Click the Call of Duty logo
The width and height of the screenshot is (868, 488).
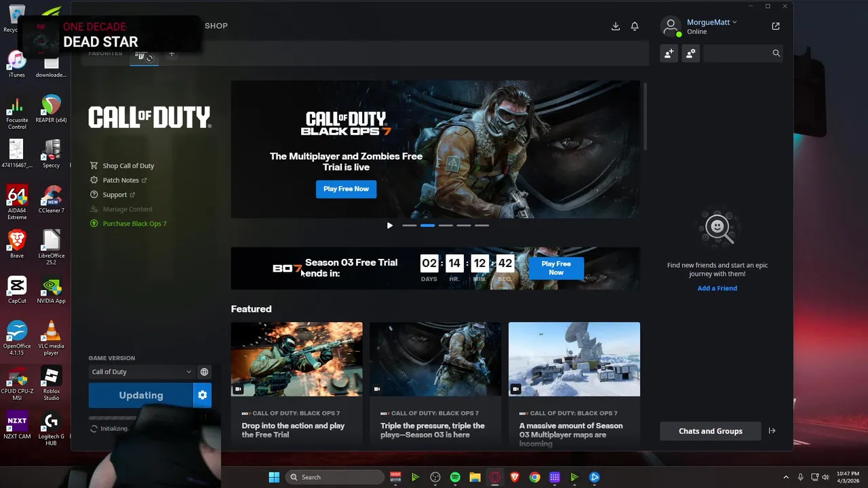tap(149, 118)
